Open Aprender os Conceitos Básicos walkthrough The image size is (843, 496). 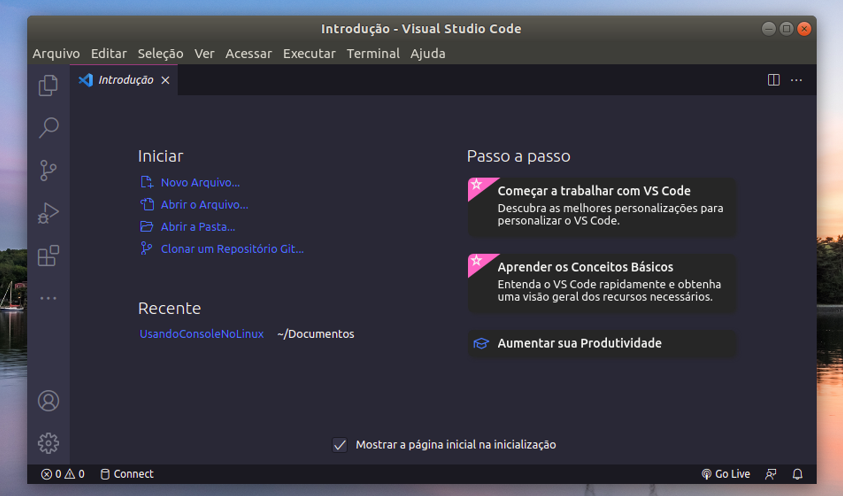(x=602, y=284)
